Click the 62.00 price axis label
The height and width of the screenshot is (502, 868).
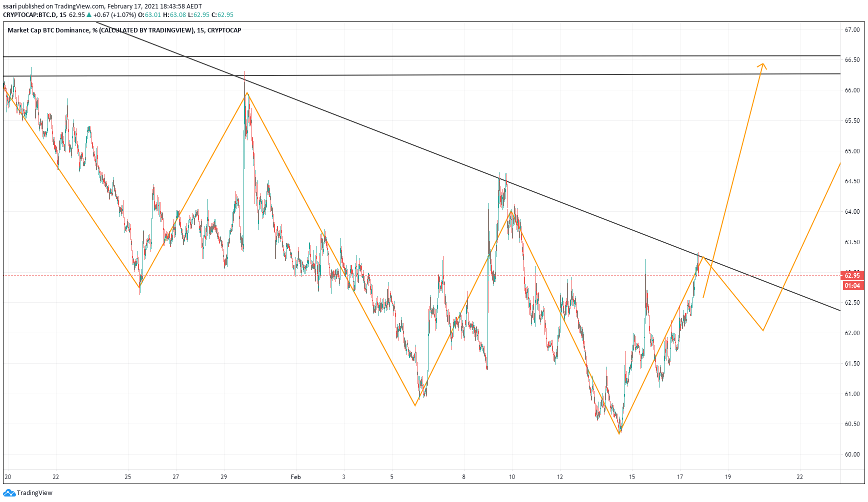pyautogui.click(x=852, y=333)
